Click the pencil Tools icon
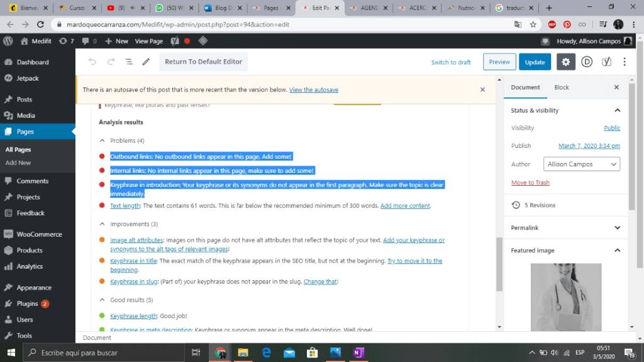This screenshot has width=644, height=362. 146,62
